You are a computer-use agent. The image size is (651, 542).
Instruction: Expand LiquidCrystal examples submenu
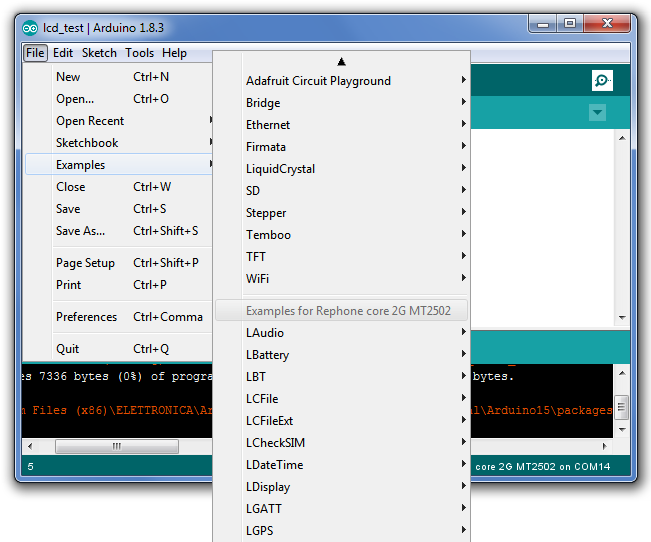point(342,169)
